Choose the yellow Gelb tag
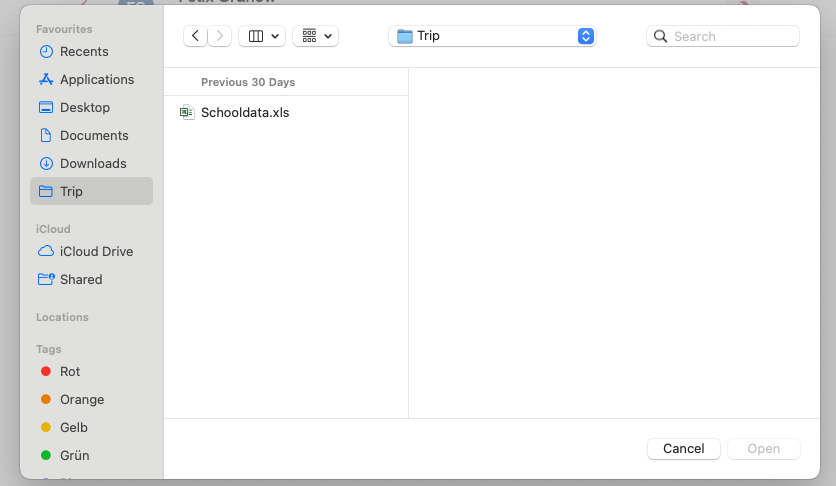Viewport: 836px width, 486px height. [x=73, y=427]
